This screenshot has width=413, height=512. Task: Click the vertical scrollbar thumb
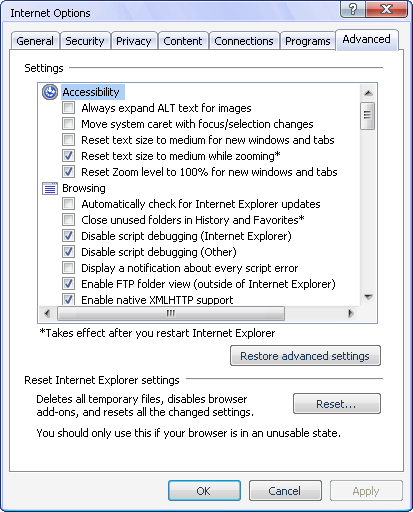368,116
